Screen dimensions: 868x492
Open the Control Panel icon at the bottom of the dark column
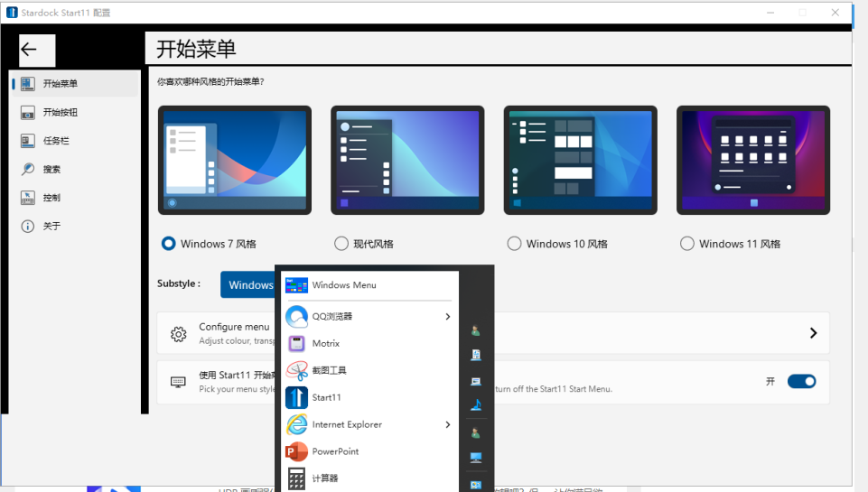pyautogui.click(x=475, y=486)
